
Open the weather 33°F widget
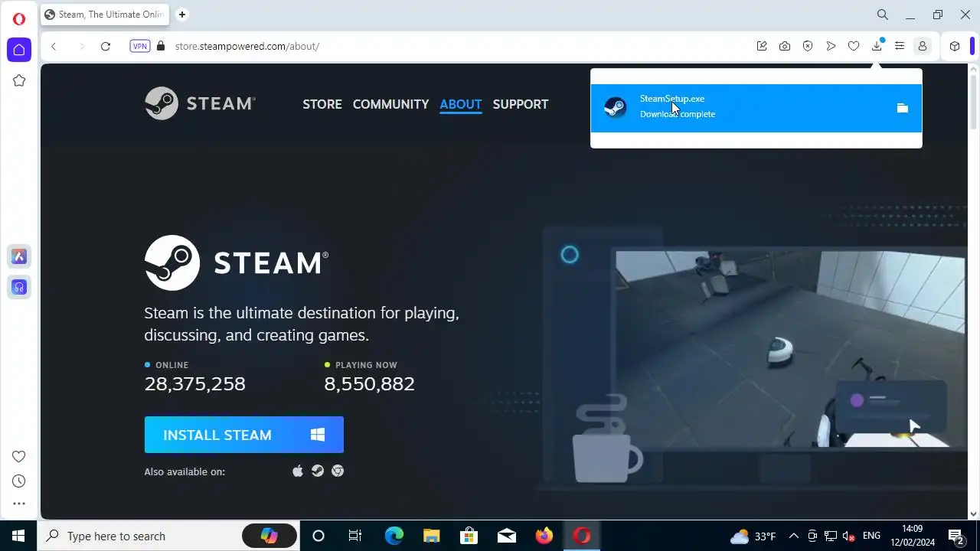[753, 536]
